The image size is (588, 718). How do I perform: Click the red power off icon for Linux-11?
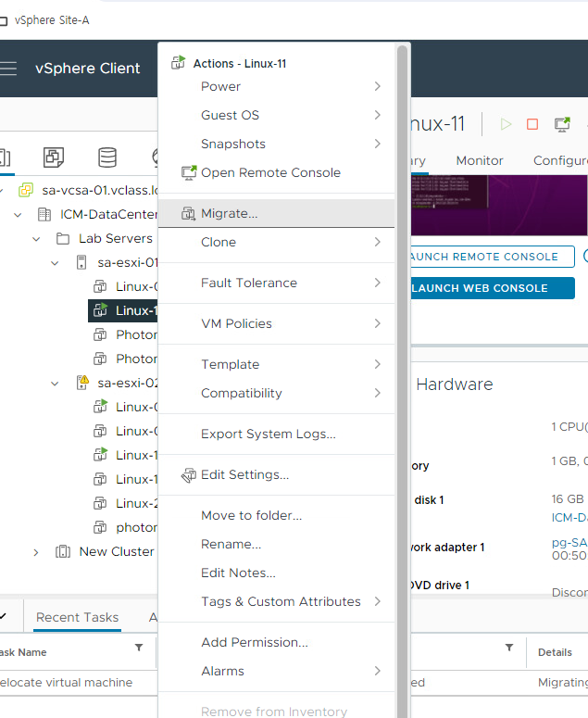click(532, 124)
